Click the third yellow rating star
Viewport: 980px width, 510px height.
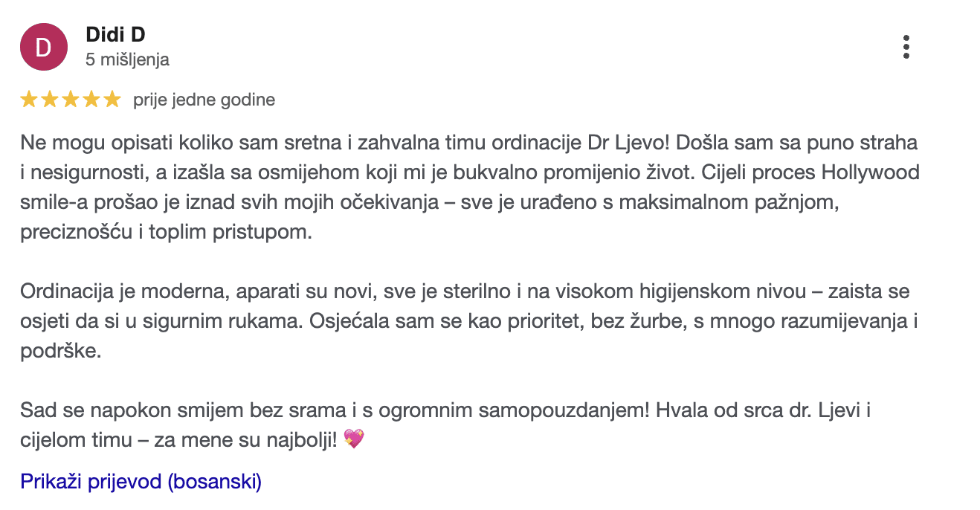pyautogui.click(x=71, y=99)
